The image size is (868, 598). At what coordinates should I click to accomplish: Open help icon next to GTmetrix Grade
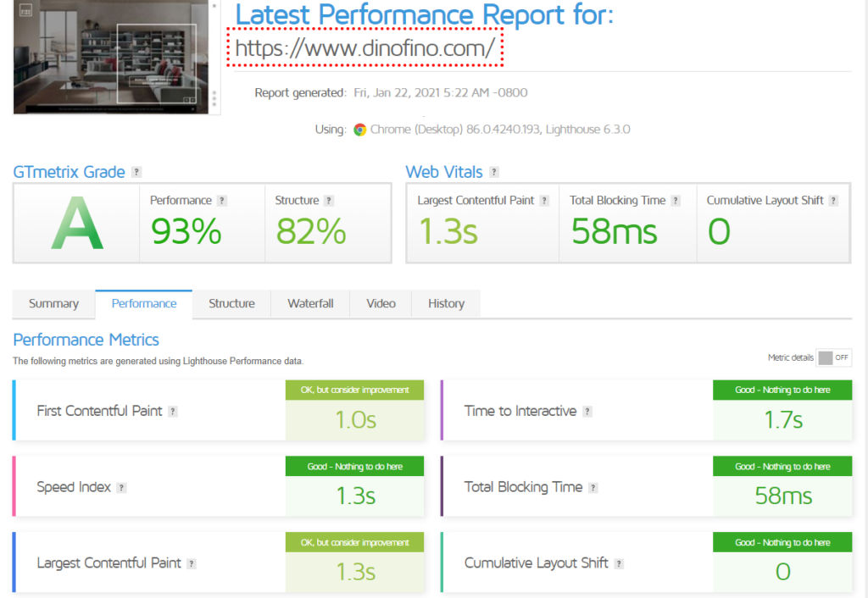pos(136,172)
